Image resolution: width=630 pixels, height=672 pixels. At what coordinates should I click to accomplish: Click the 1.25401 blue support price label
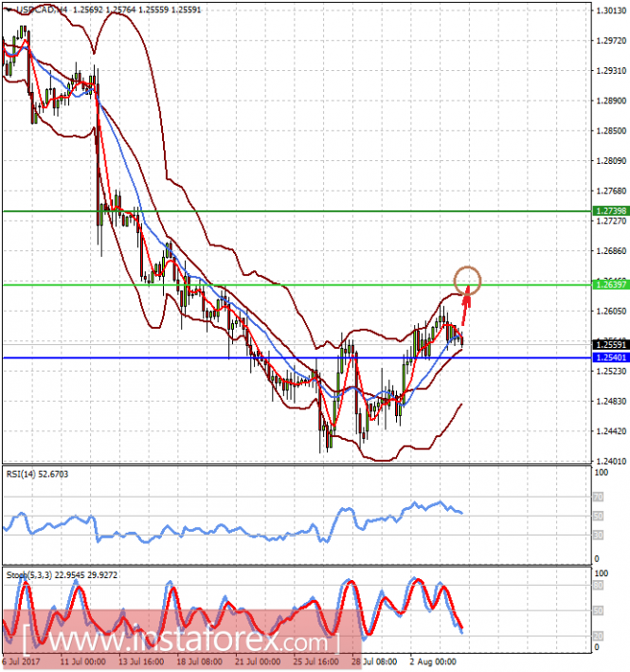pyautogui.click(x=611, y=357)
